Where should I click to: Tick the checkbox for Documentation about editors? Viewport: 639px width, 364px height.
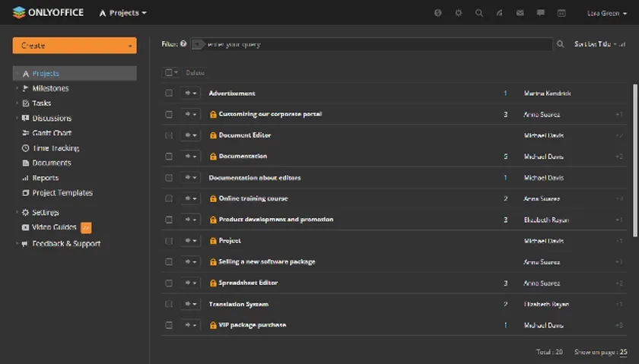(x=169, y=178)
